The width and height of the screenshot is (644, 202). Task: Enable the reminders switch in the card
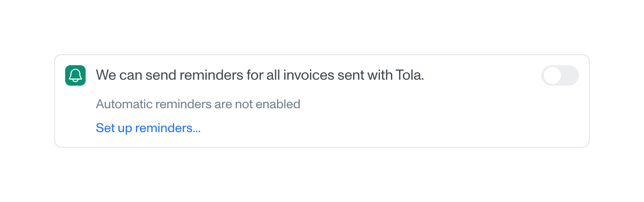560,75
